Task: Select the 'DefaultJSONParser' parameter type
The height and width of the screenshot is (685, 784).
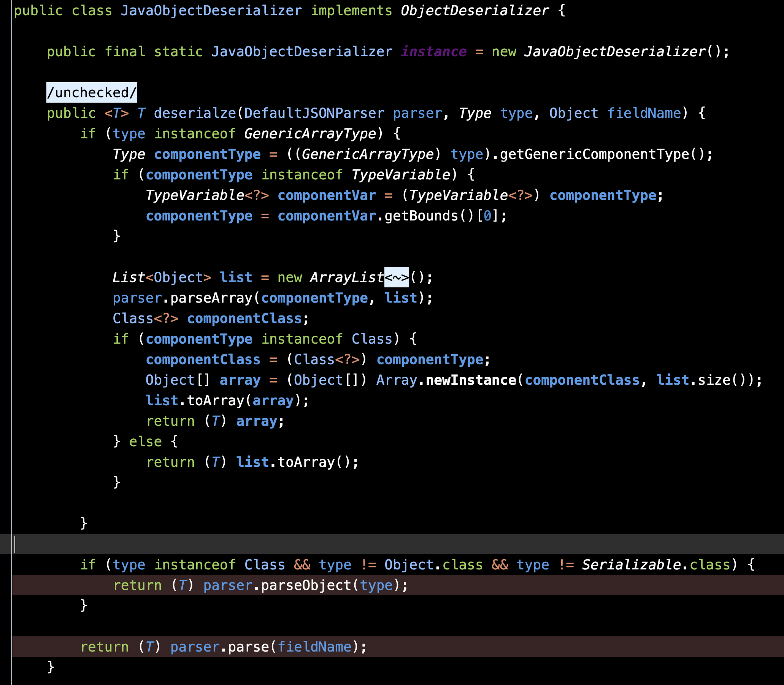Action: [314, 113]
